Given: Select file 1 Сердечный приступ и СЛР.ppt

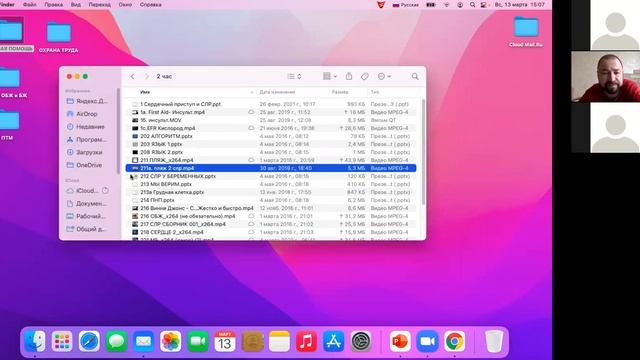Looking at the screenshot, I should point(271,104).
